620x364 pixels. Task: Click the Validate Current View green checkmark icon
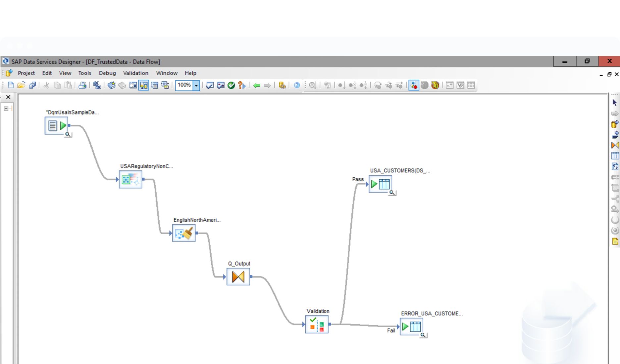click(x=231, y=85)
